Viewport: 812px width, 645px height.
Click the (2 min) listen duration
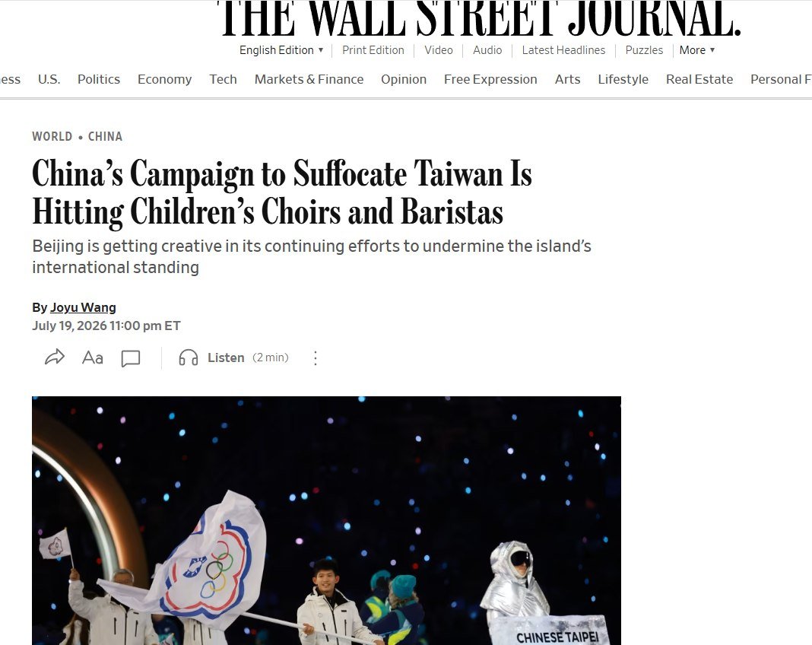pyautogui.click(x=271, y=357)
